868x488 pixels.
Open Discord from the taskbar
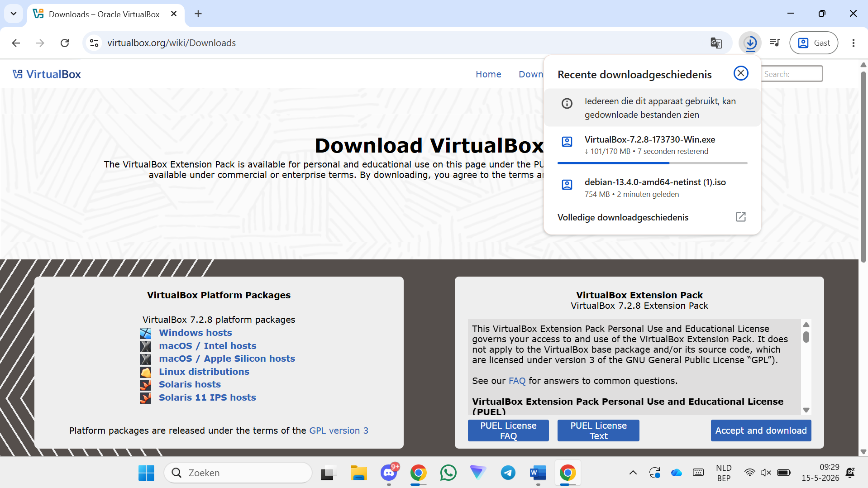(x=389, y=473)
